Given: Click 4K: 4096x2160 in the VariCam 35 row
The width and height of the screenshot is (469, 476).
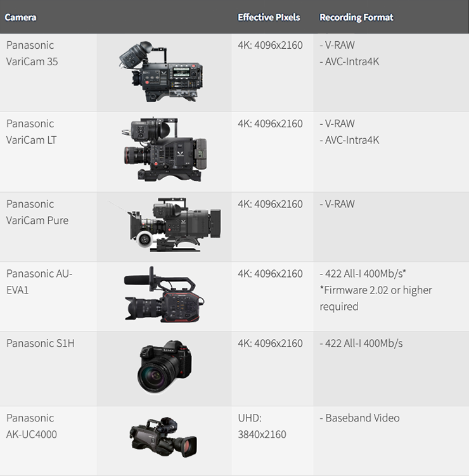Looking at the screenshot, I should (x=270, y=45).
